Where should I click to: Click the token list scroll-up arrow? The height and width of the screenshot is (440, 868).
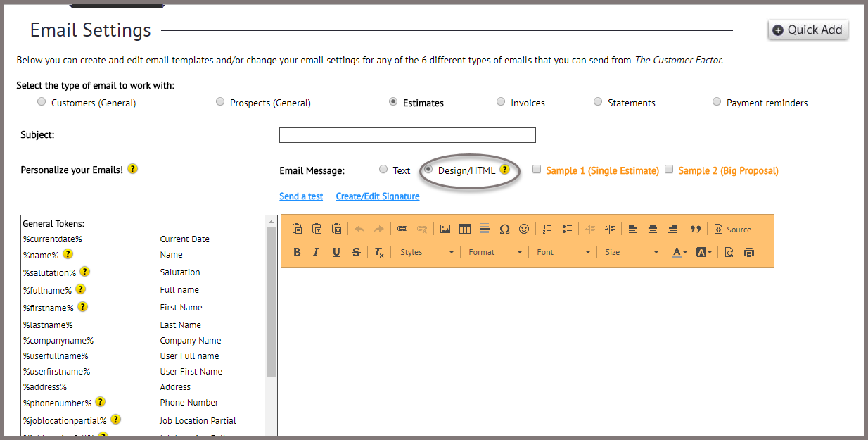click(271, 221)
